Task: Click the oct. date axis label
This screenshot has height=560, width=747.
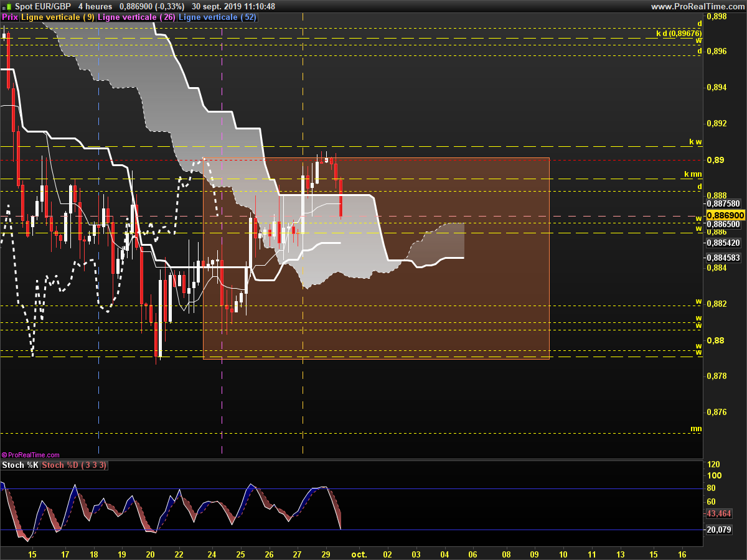Action: pos(359,554)
